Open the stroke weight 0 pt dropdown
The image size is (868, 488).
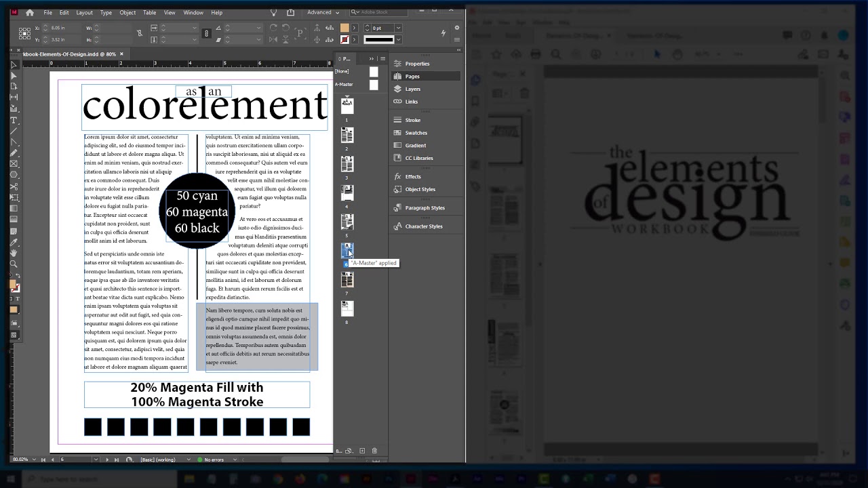point(398,28)
